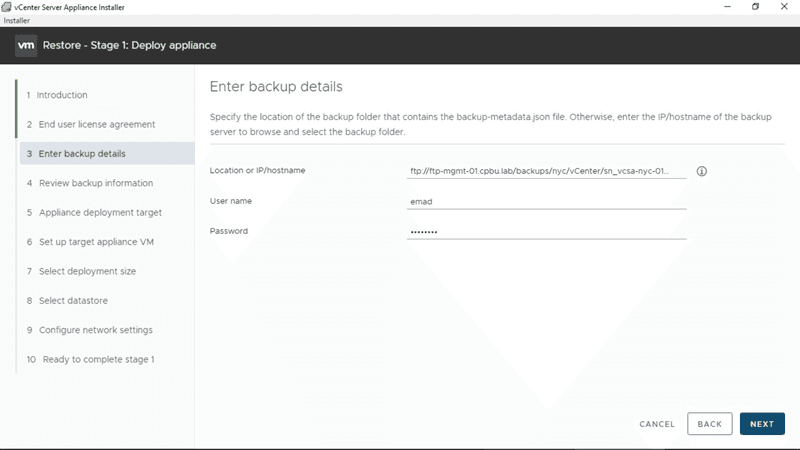
Task: Click into the Password field
Action: pyautogui.click(x=546, y=231)
